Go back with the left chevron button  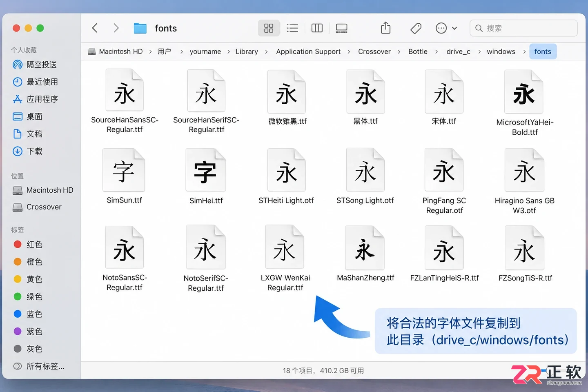[x=95, y=28]
